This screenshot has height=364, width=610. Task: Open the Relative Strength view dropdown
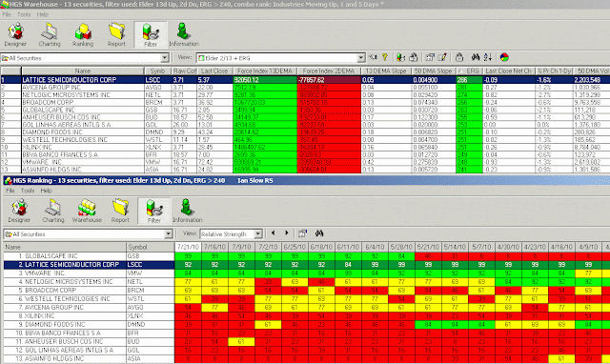258,234
